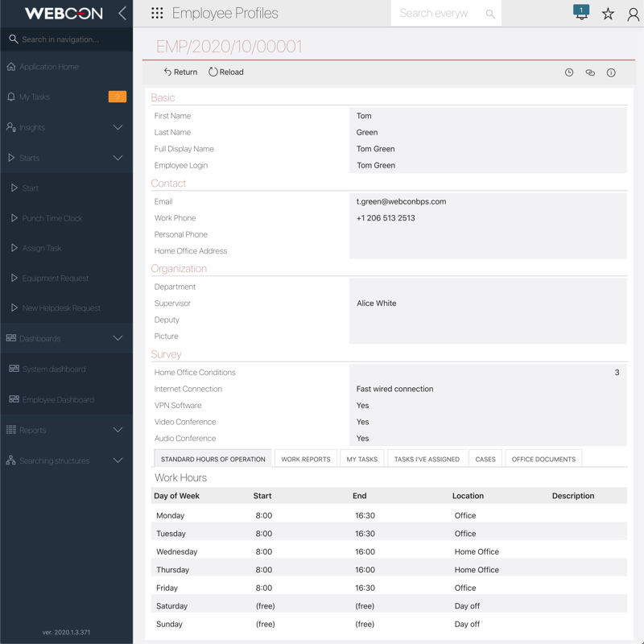This screenshot has width=644, height=644.
Task: Show the info icon details
Action: [x=611, y=72]
